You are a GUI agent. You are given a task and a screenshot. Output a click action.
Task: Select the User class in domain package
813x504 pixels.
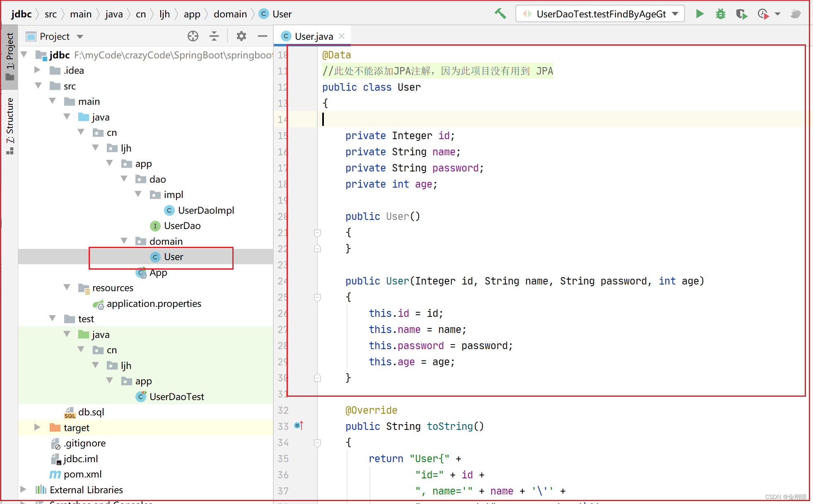pos(166,257)
